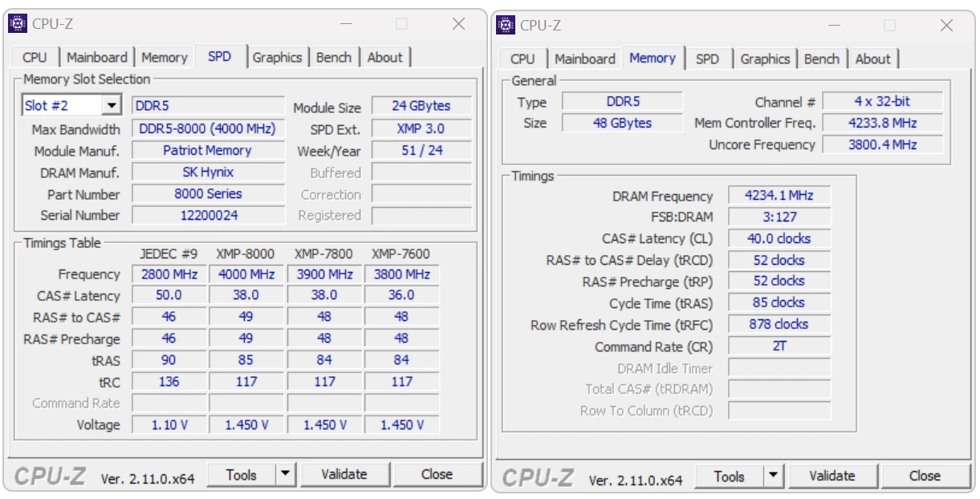Click the 2800 MHz frequency cell

coord(169,274)
